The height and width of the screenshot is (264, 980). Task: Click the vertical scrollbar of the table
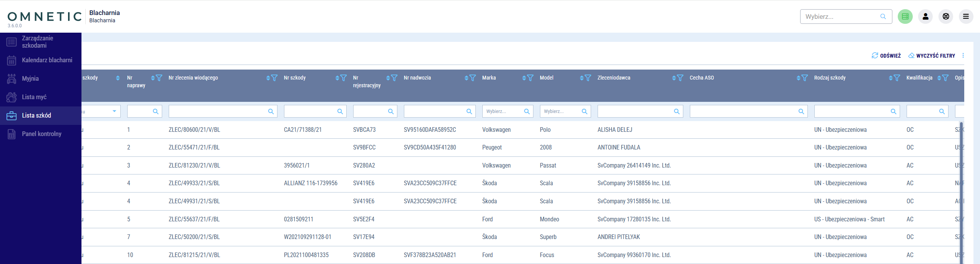coord(961,192)
